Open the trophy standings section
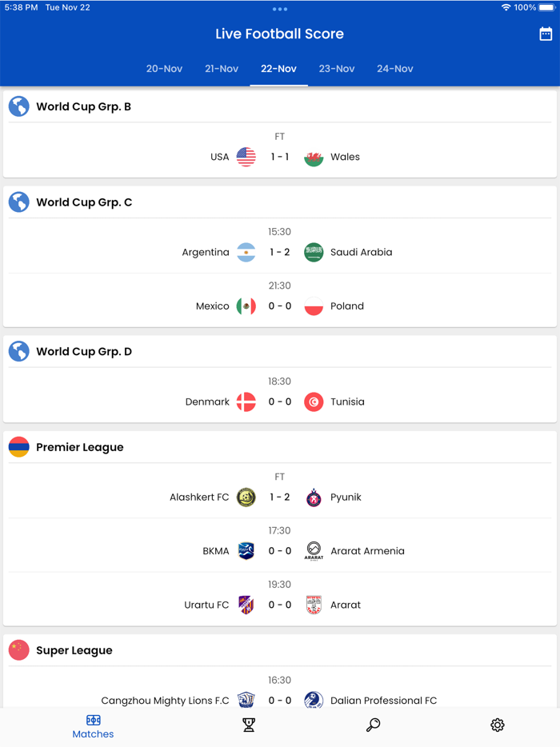 [248, 725]
